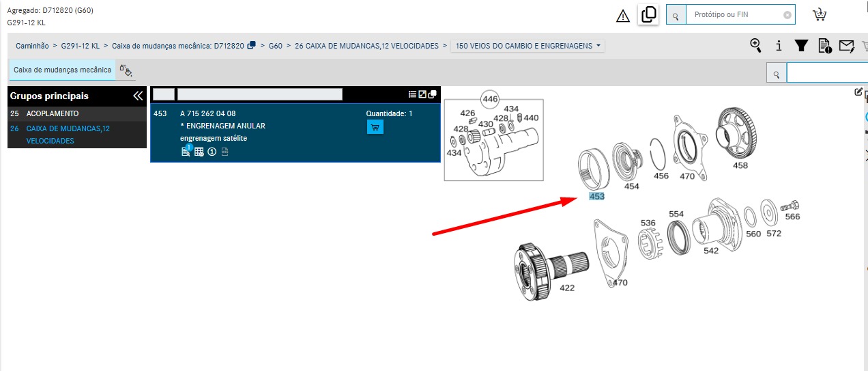Image resolution: width=868 pixels, height=371 pixels.
Task: Select group 25 ACOPLAMENTO
Action: point(76,113)
